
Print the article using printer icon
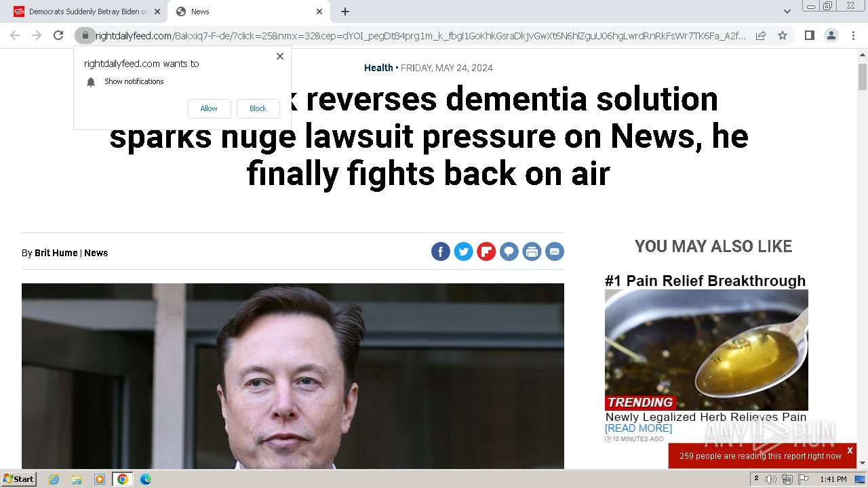pyautogui.click(x=532, y=252)
